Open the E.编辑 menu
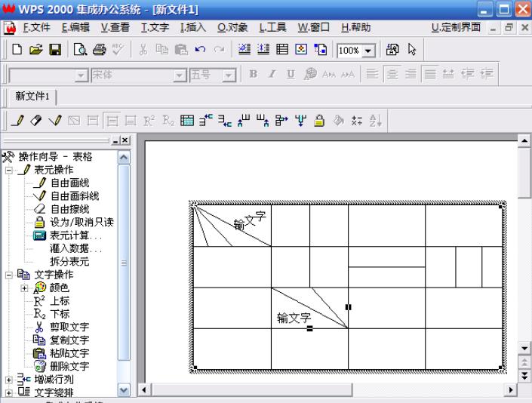This screenshot has height=403, width=532. 75,27
